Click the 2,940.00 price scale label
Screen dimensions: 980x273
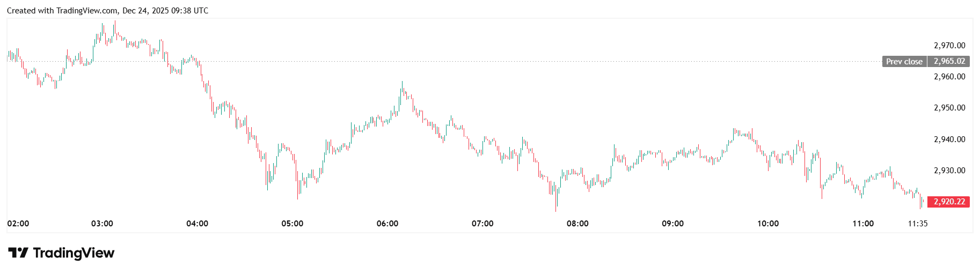[x=949, y=139]
